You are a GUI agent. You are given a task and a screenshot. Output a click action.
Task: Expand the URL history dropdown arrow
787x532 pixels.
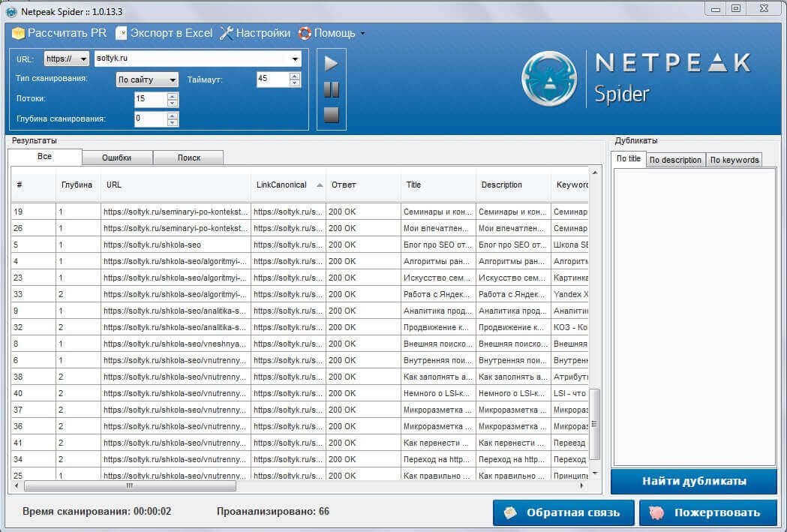pos(295,59)
